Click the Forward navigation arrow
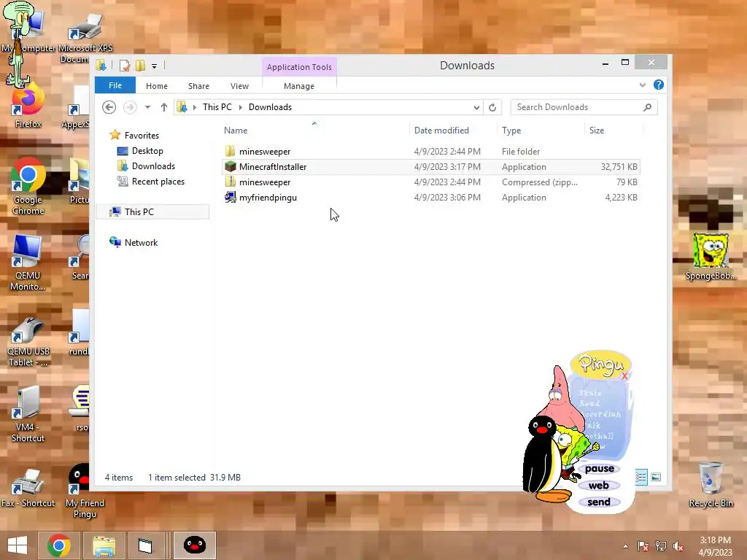This screenshot has width=747, height=560. click(130, 107)
